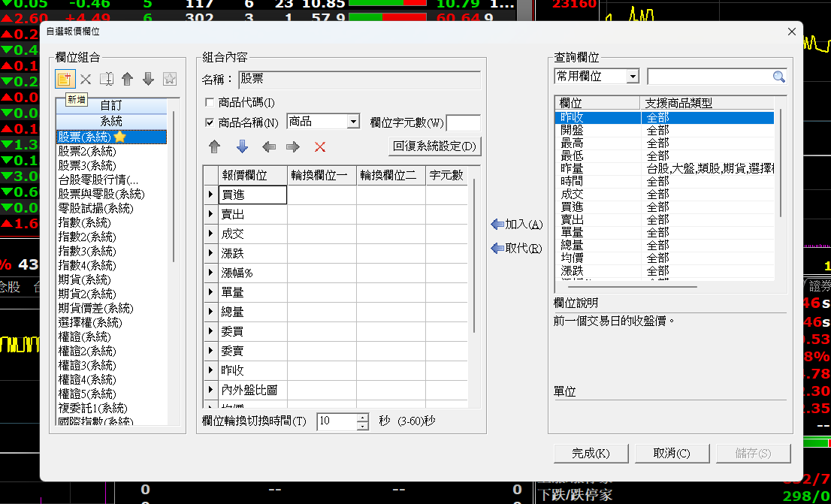Enable the 商品代碼(I) checkbox

click(210, 102)
